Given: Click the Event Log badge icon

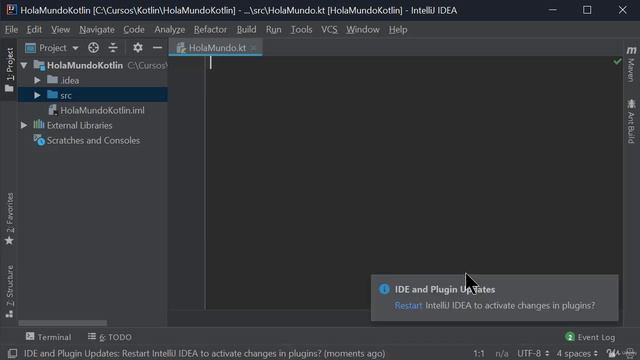Looking at the screenshot, I should pyautogui.click(x=570, y=337).
